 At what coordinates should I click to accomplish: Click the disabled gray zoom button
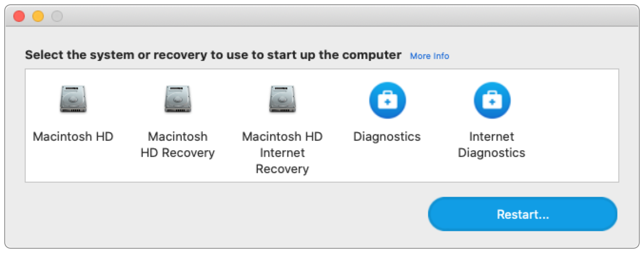[57, 17]
